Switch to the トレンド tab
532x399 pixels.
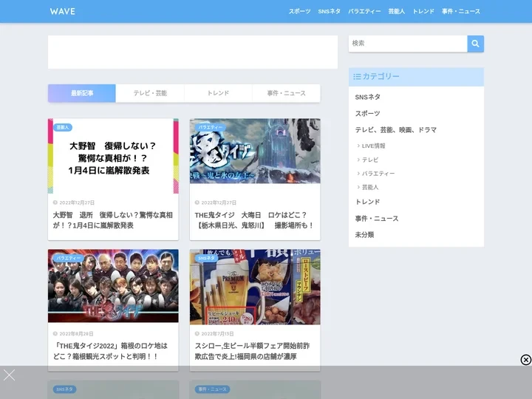coord(218,93)
